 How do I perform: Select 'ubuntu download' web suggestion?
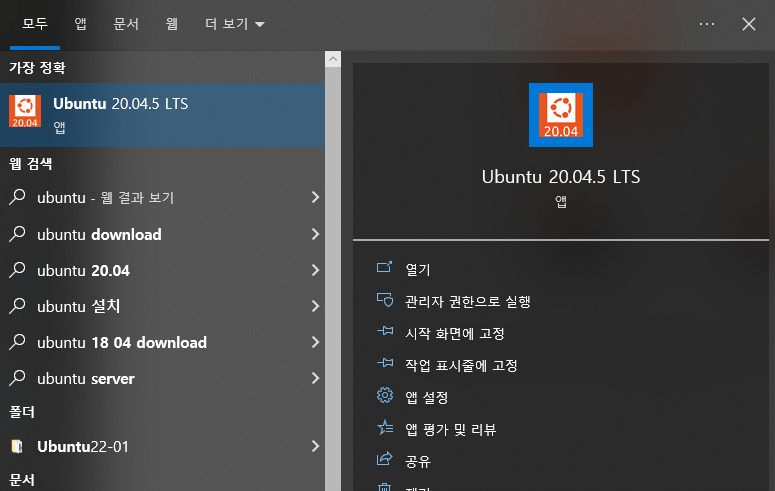coord(162,234)
